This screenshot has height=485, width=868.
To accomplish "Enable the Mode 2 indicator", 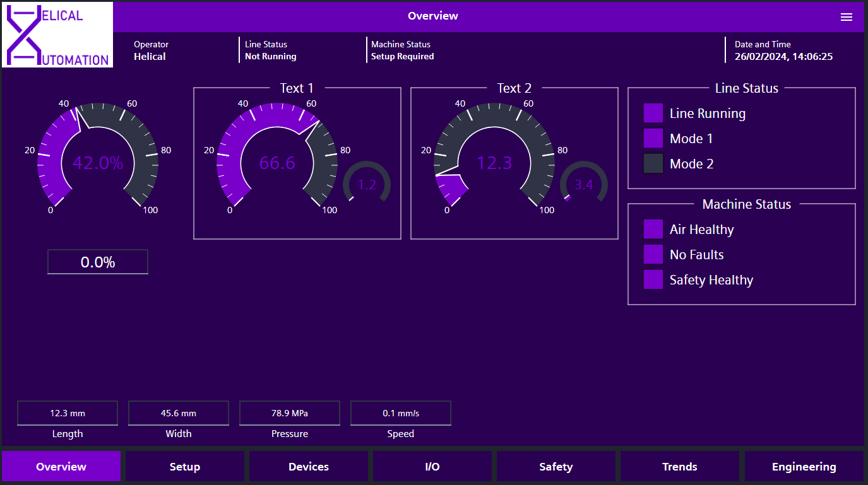I will [653, 163].
